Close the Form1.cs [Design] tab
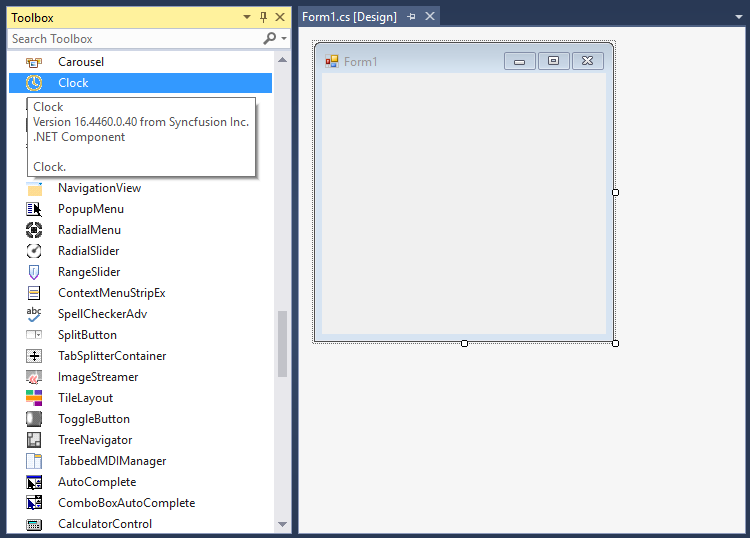Viewport: 750px width, 538px height. click(x=430, y=17)
